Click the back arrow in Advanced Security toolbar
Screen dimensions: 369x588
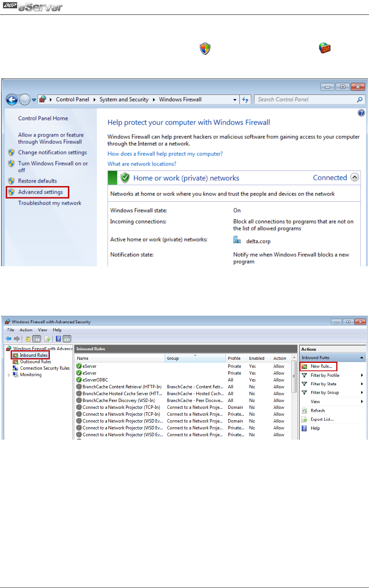coord(8,338)
